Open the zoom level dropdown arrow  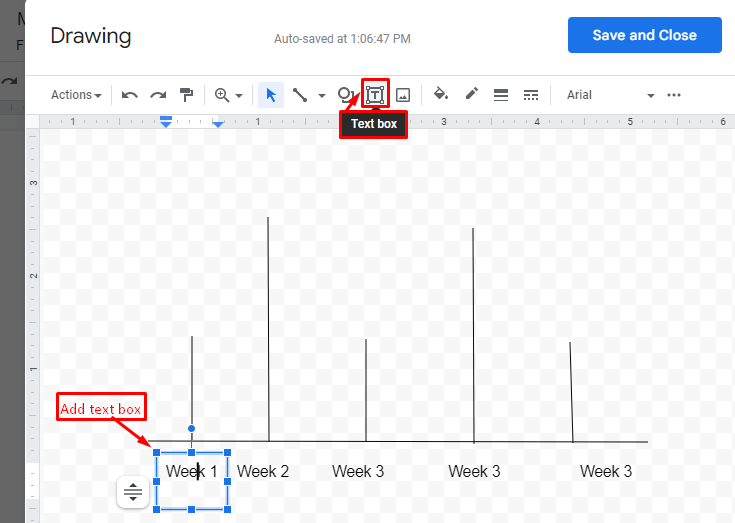pos(239,96)
